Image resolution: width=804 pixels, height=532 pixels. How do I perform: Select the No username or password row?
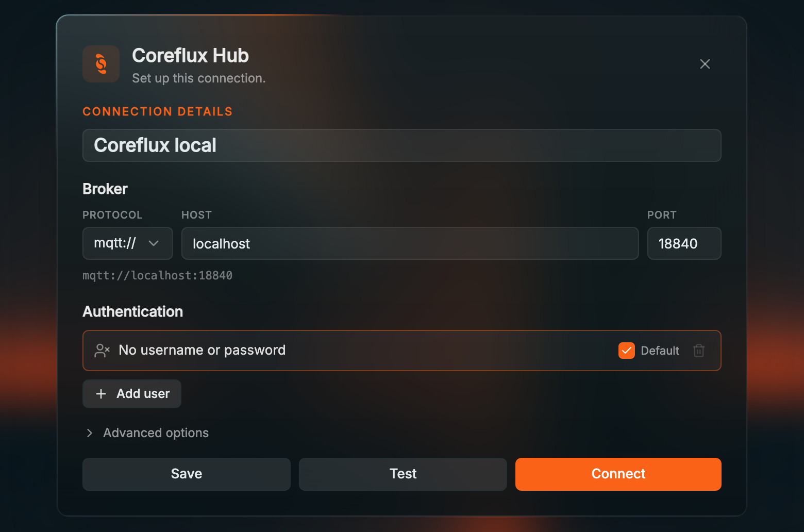[x=402, y=351]
